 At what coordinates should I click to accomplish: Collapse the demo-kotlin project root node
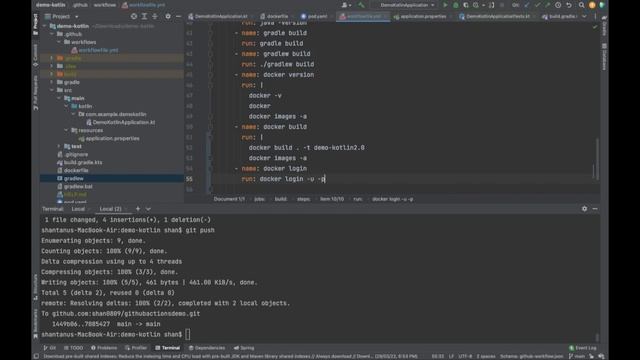(44, 26)
